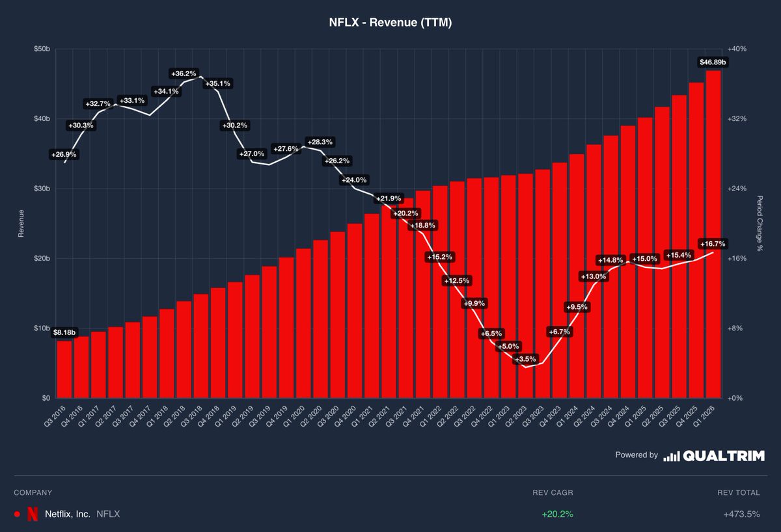Screen dimensions: 781x532
Task: Click the +27.6% growth data label
Action: pyautogui.click(x=286, y=149)
